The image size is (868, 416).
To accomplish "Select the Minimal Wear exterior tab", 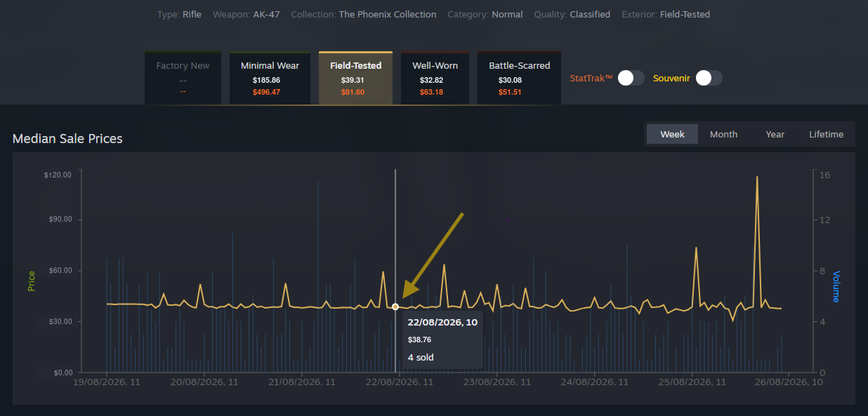I will 270,78.
